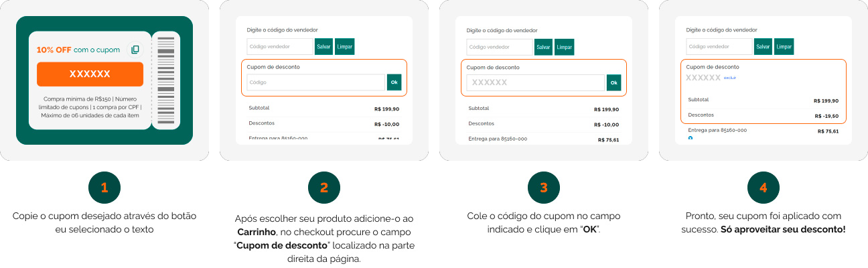The height and width of the screenshot is (268, 868).
Task: Click Limpar in the step 4 panel
Action: point(784,47)
